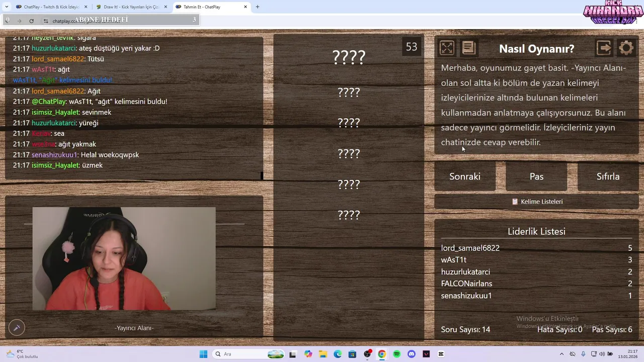Click FALCONairlans in the leaderboard
The height and width of the screenshot is (362, 644).
466,284
